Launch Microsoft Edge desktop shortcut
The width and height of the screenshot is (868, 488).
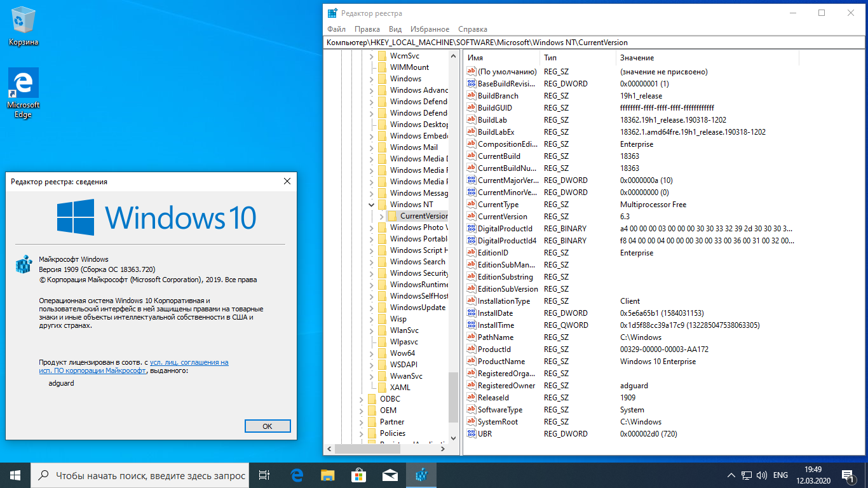point(24,93)
